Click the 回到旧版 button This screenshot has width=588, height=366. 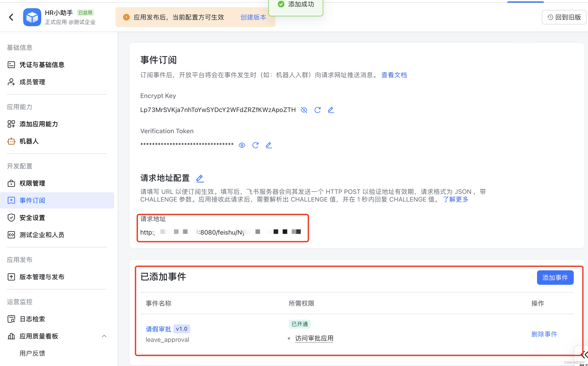[x=564, y=17]
